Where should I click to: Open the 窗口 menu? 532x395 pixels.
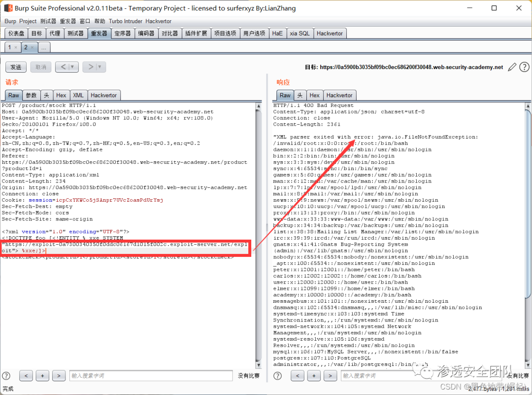click(85, 21)
